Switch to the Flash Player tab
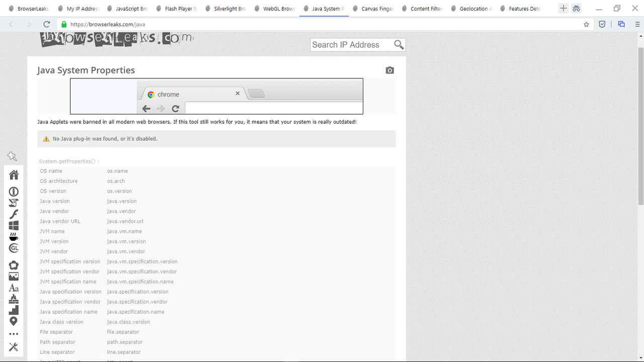Image resolution: width=644 pixels, height=362 pixels. pos(176,9)
